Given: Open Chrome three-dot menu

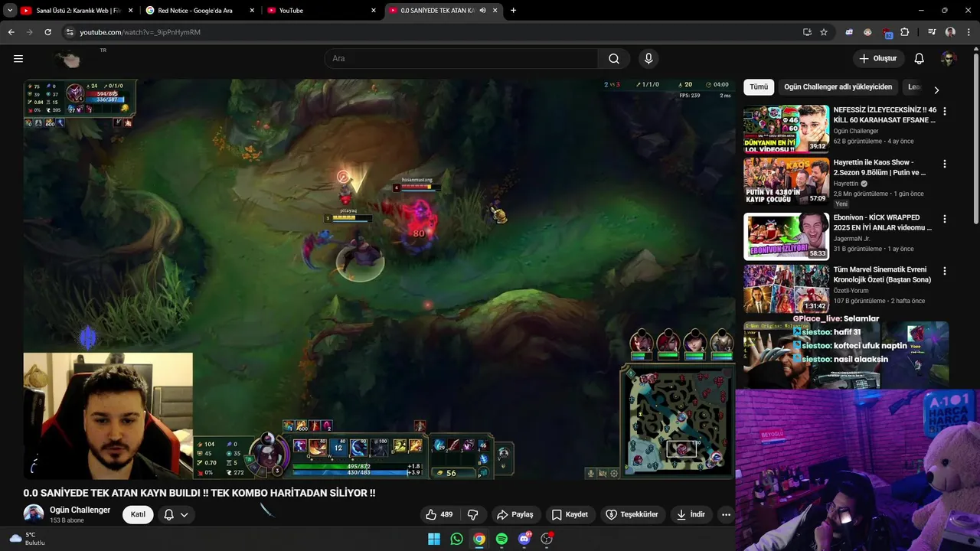Looking at the screenshot, I should 968,32.
